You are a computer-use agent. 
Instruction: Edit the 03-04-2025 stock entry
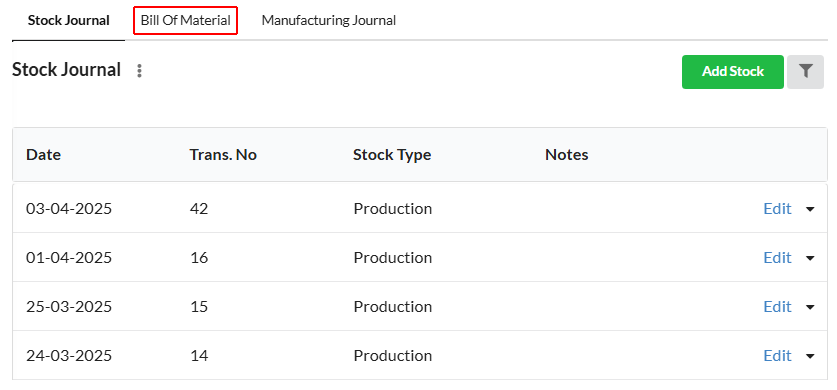(x=777, y=209)
